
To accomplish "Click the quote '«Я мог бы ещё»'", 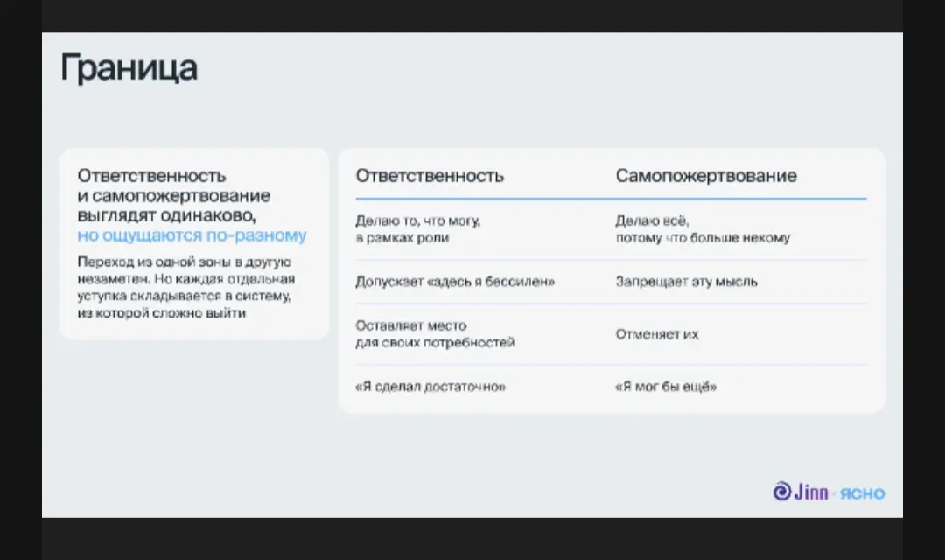I will (x=666, y=387).
